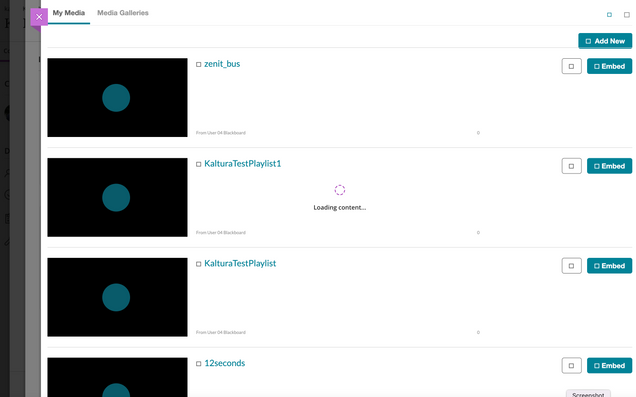The height and width of the screenshot is (397, 636).
Task: Click the KalturaTestPlaylist video thumbnail
Action: [x=117, y=297]
